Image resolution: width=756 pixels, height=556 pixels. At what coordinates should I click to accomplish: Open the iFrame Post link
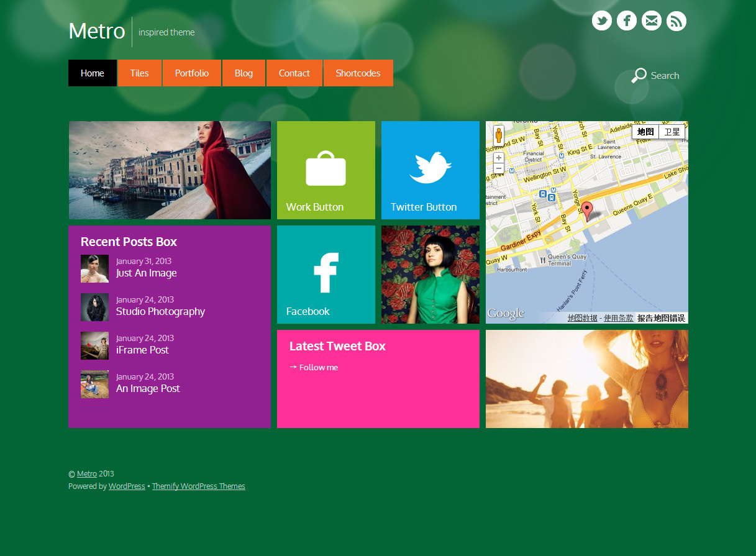142,350
